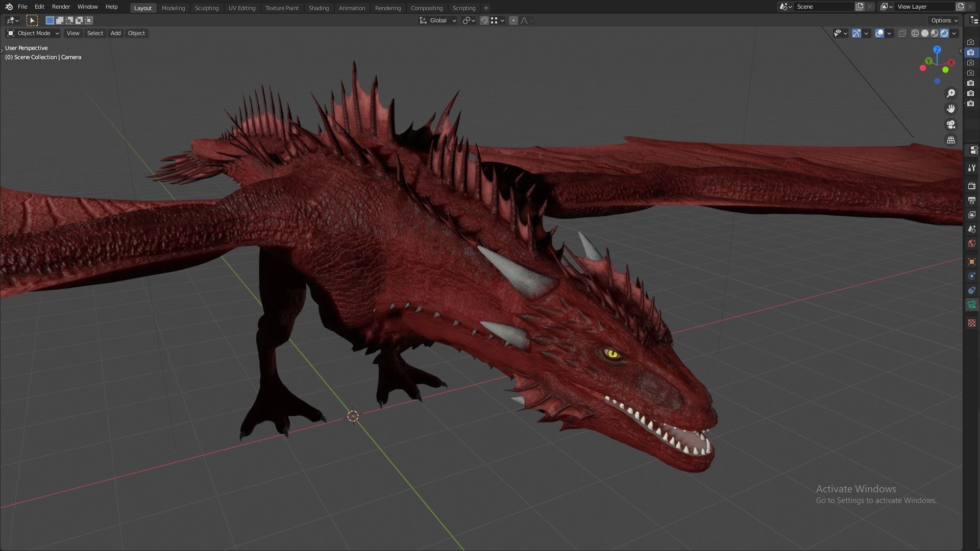Viewport: 980px width, 551px height.
Task: Switch to the Scripting workspace tab
Action: 463,8
